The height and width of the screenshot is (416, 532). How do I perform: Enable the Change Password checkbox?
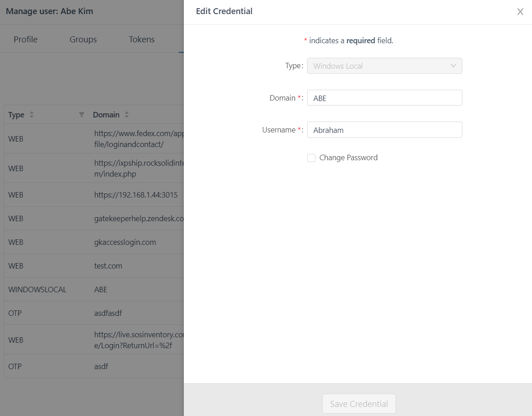click(x=311, y=157)
